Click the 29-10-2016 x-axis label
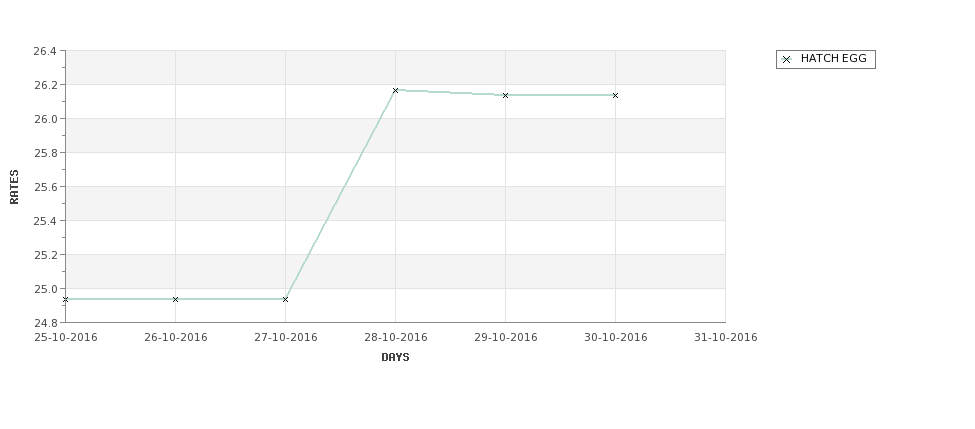The width and height of the screenshot is (975, 429). point(506,338)
